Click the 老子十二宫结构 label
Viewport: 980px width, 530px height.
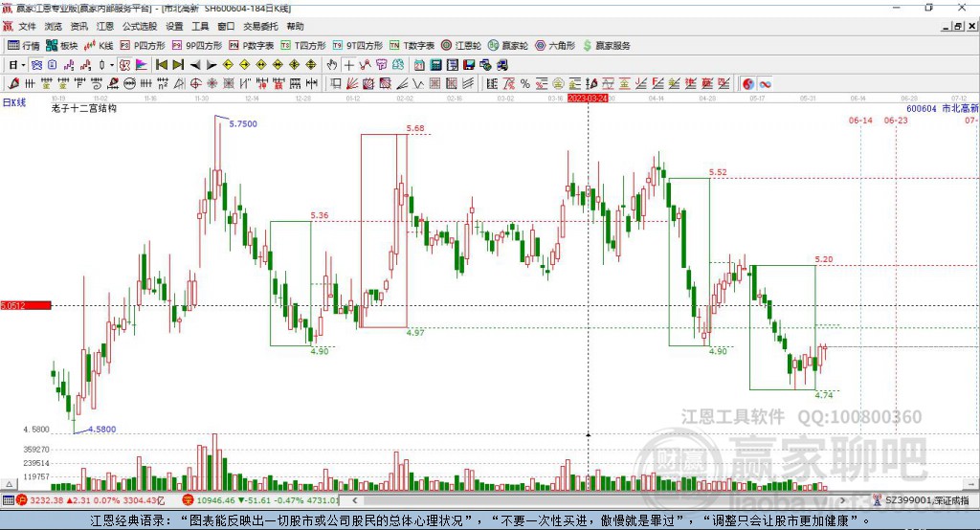tap(84, 108)
